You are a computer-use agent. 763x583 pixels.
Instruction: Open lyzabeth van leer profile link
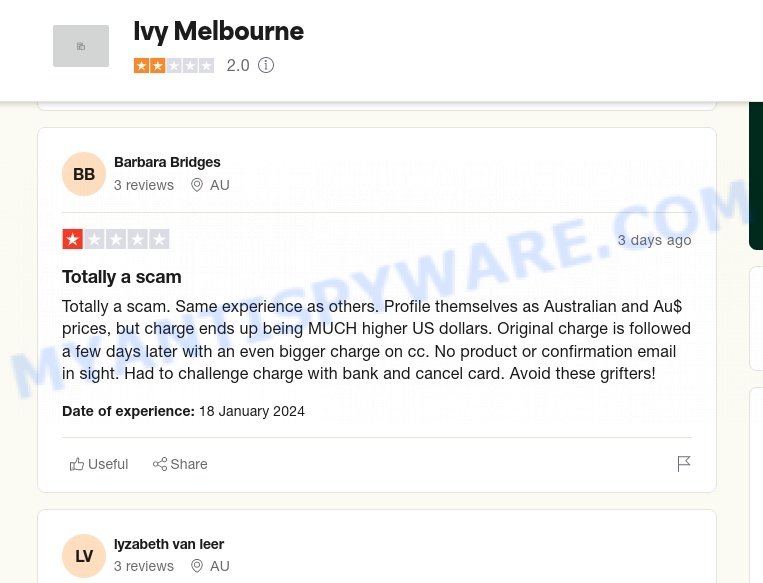click(169, 544)
